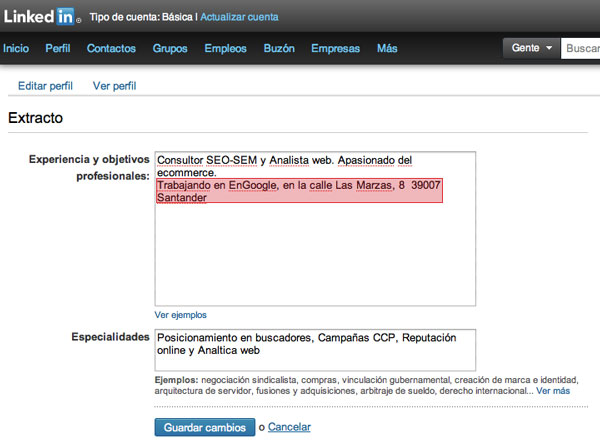Open the Empresas menu
The width and height of the screenshot is (600, 446).
335,48
